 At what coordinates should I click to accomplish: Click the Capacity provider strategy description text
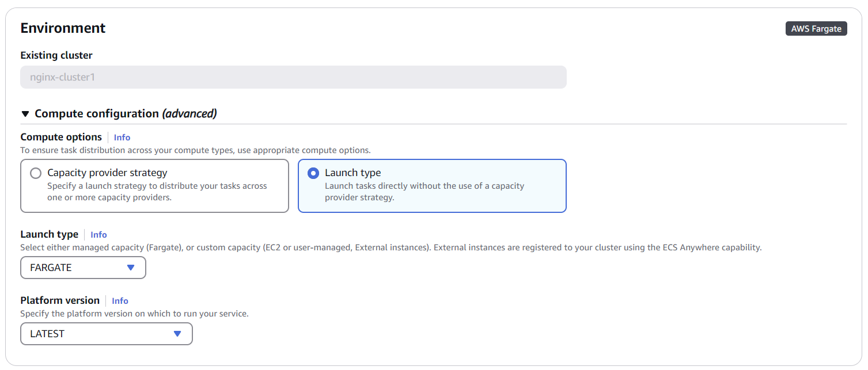pos(157,192)
